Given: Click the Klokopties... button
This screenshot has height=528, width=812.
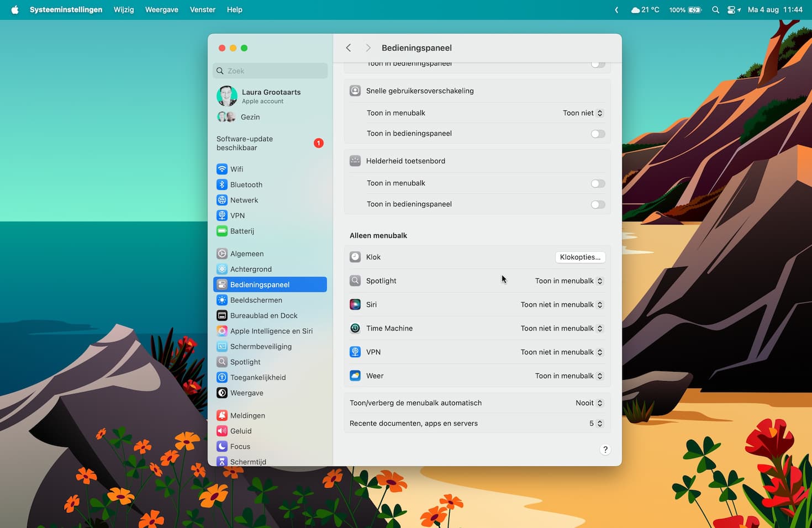Looking at the screenshot, I should [580, 257].
